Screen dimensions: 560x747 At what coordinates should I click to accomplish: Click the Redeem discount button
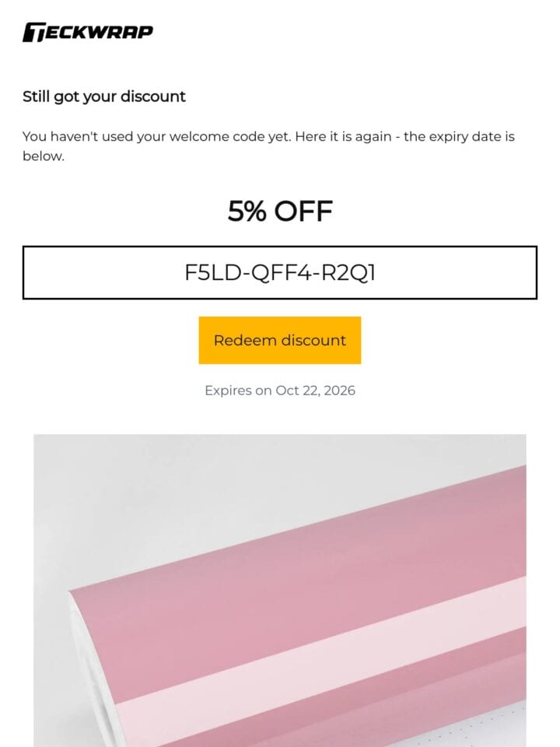tap(280, 340)
